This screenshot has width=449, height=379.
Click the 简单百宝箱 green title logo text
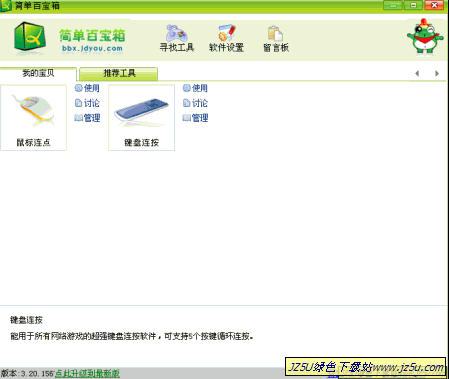click(92, 35)
